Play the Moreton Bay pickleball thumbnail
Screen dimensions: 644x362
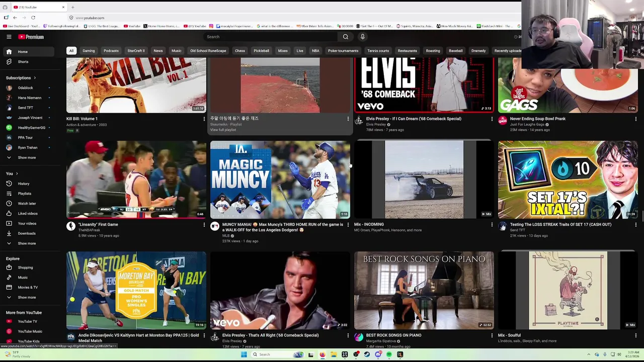pyautogui.click(x=136, y=290)
